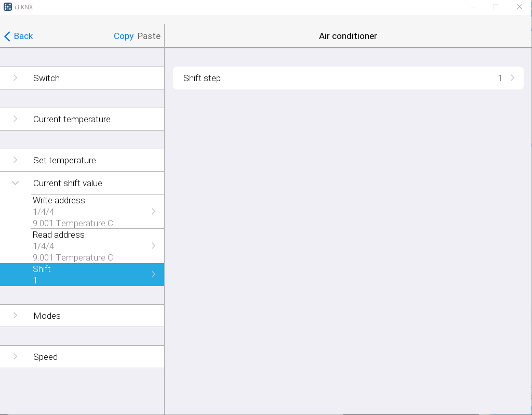Click the Shift step chevron icon
Image resolution: width=532 pixels, height=415 pixels.
pos(512,78)
